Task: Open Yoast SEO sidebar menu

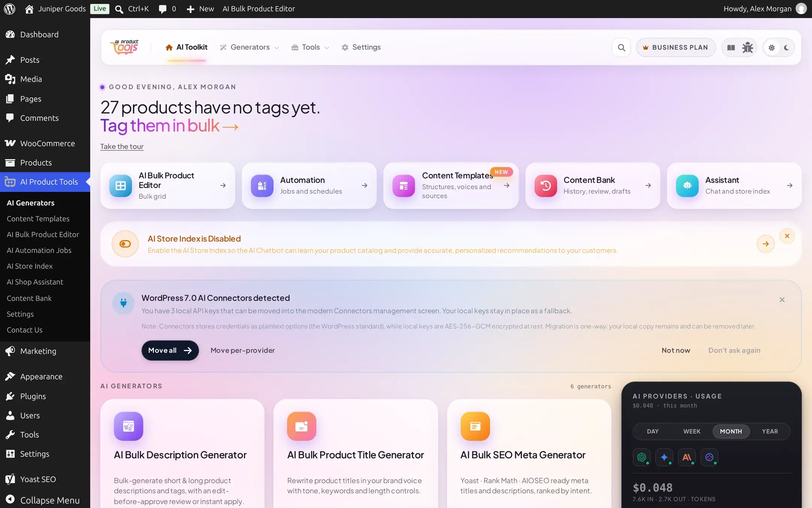Action: pos(45,479)
